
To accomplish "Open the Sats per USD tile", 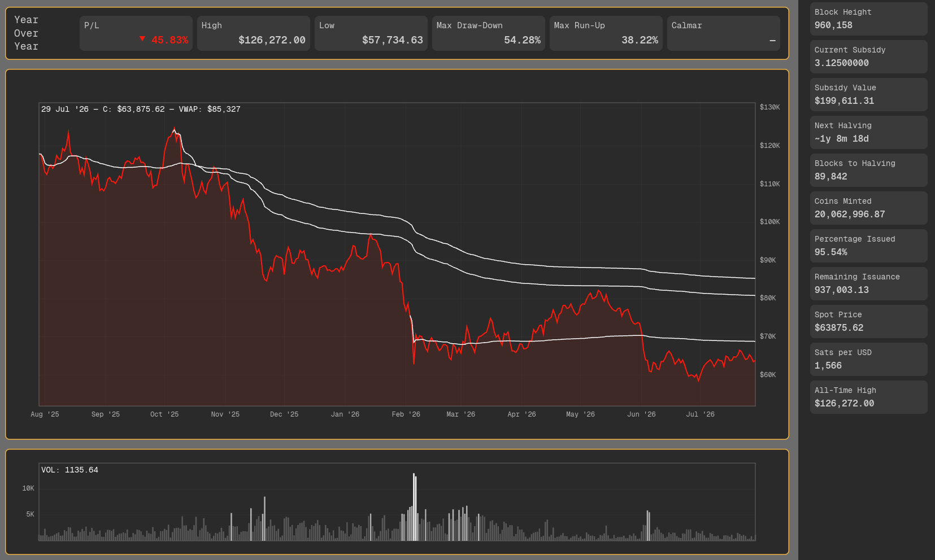I will [869, 359].
